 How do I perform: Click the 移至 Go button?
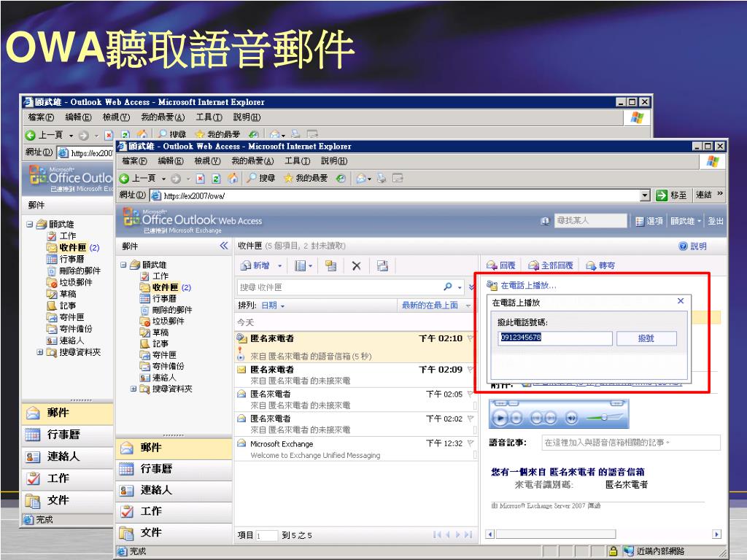tap(672, 195)
